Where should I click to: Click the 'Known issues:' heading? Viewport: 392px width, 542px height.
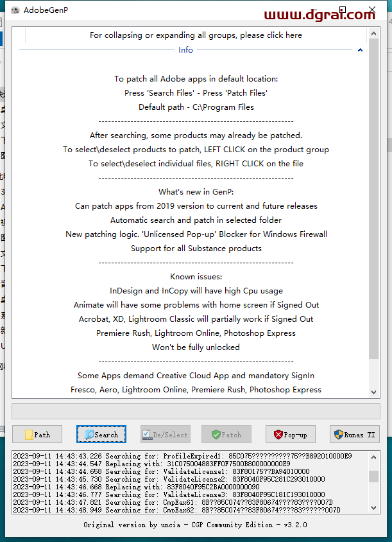point(196,277)
